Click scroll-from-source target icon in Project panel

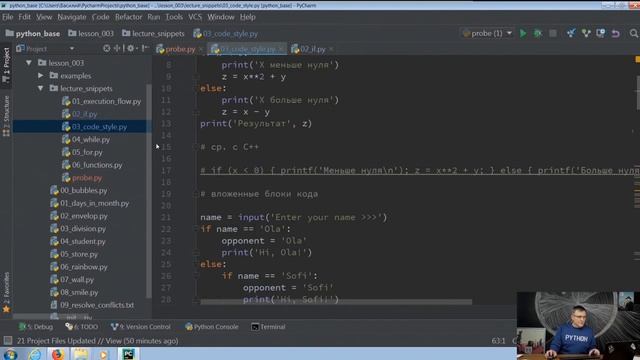[107, 49]
